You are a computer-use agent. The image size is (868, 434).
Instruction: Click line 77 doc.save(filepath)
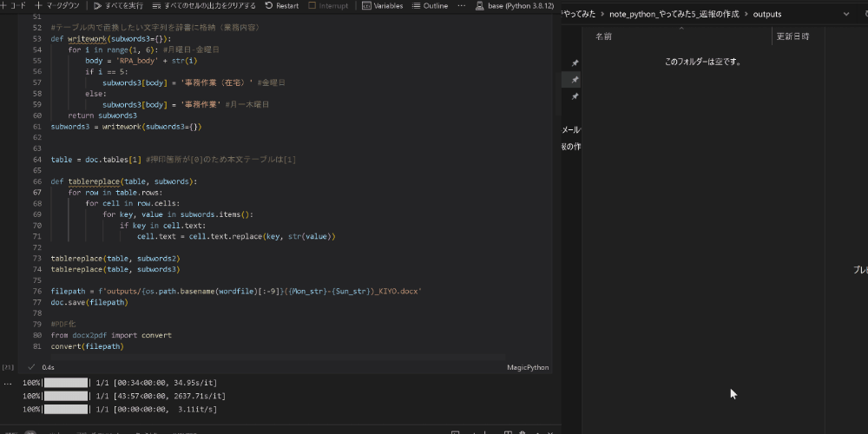coord(89,302)
